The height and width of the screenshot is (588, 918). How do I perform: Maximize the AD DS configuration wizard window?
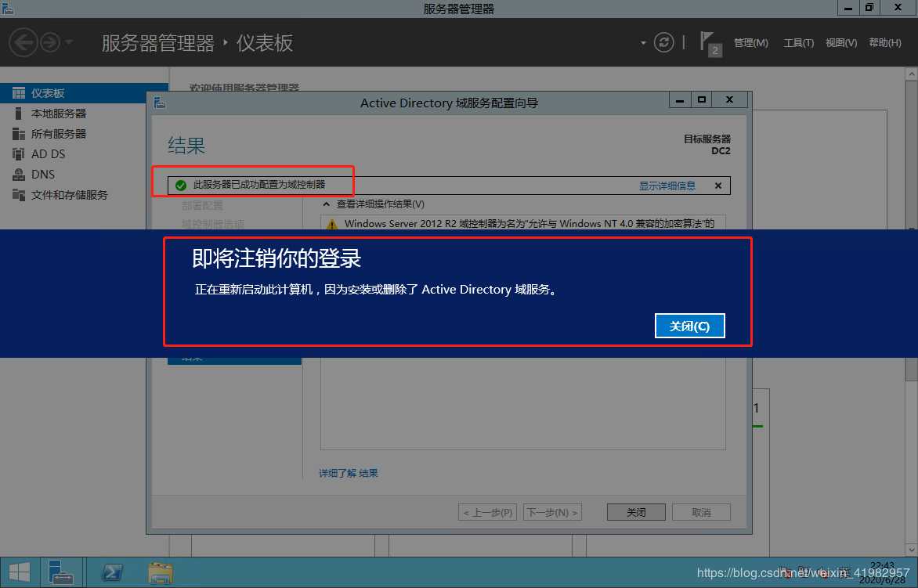pyautogui.click(x=701, y=100)
